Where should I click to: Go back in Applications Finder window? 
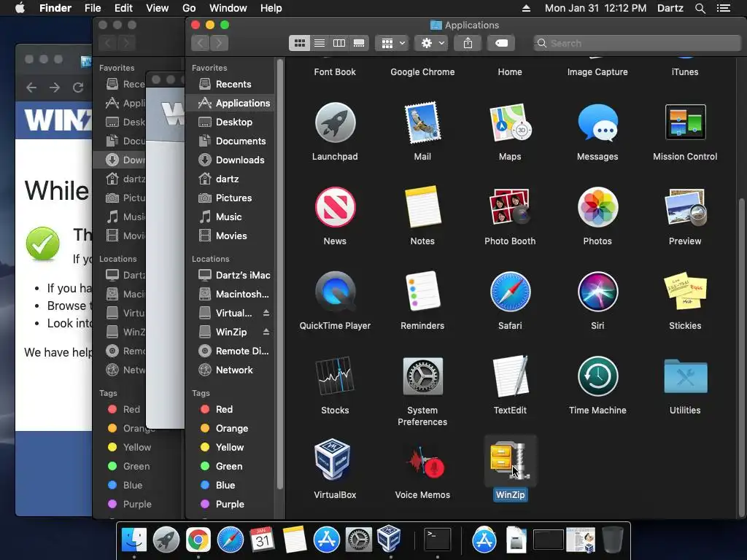201,43
